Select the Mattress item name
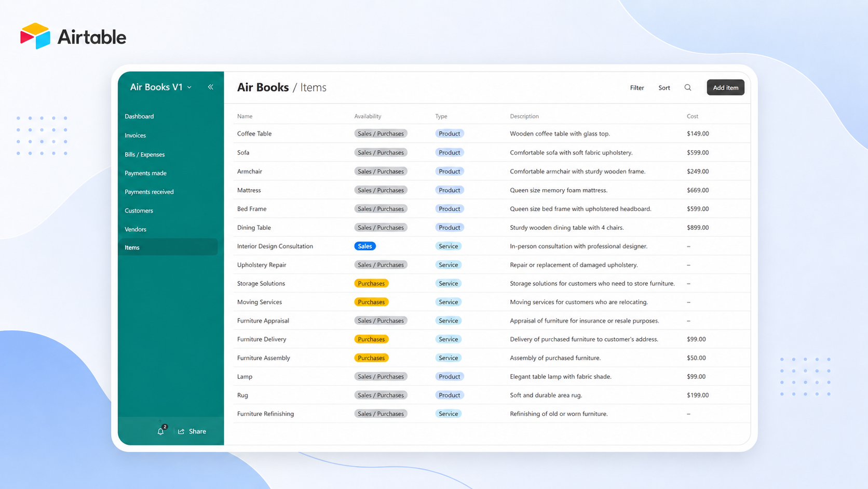 point(249,190)
